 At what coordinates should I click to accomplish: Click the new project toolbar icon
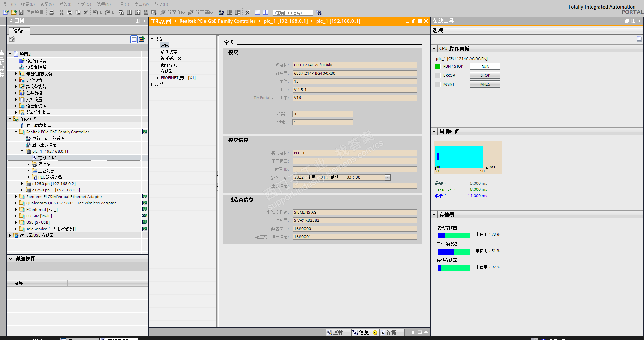coord(6,12)
